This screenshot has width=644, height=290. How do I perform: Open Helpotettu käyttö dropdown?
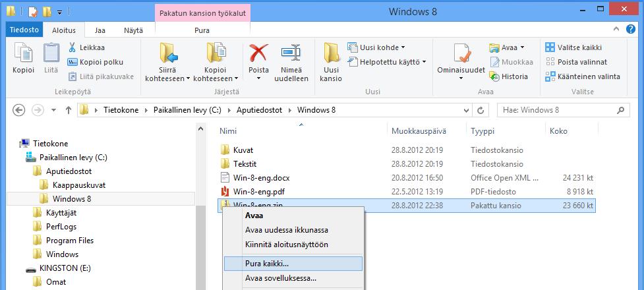coord(387,62)
